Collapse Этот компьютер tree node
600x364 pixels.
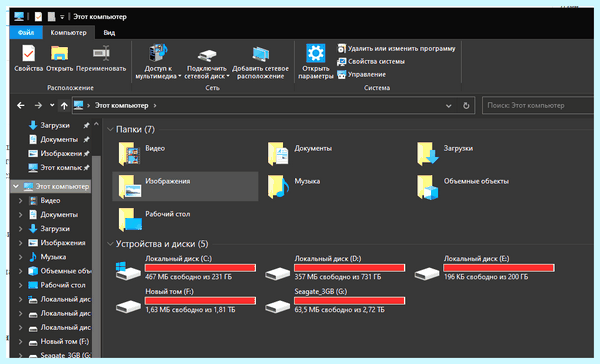(16, 186)
